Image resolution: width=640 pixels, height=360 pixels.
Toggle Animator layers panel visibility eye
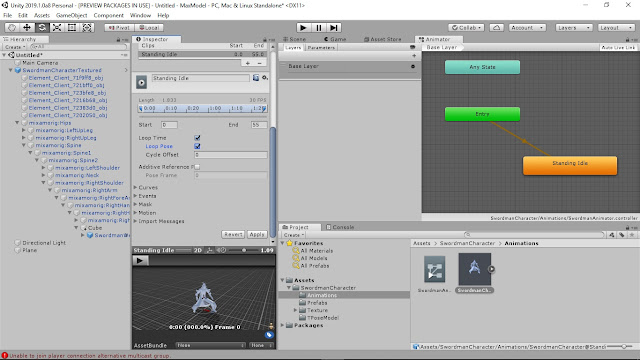point(413,47)
